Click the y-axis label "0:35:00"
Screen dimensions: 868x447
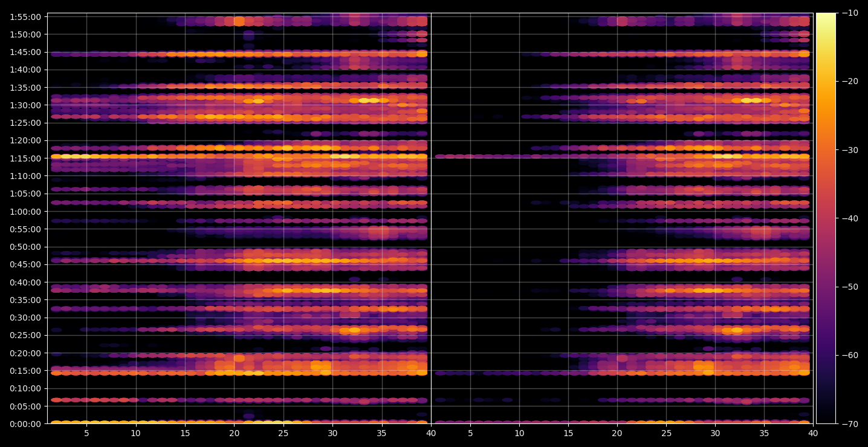pyautogui.click(x=26, y=300)
